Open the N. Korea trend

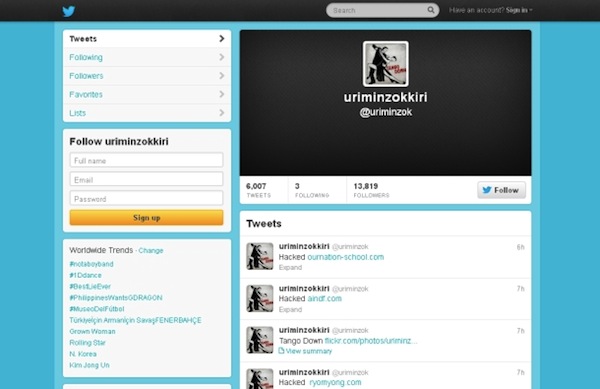tap(83, 354)
